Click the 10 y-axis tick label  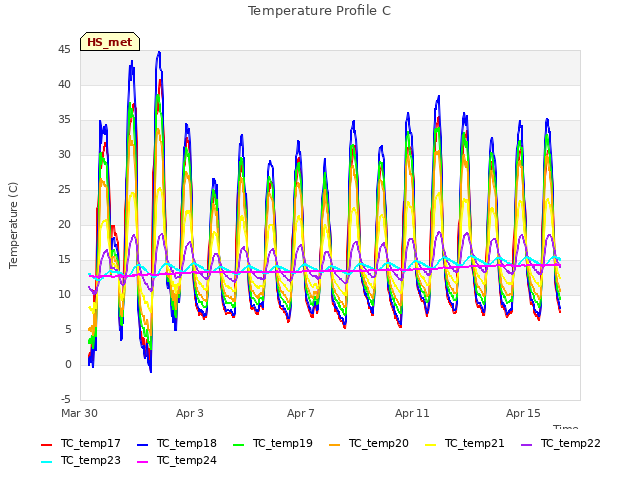[x=64, y=295]
